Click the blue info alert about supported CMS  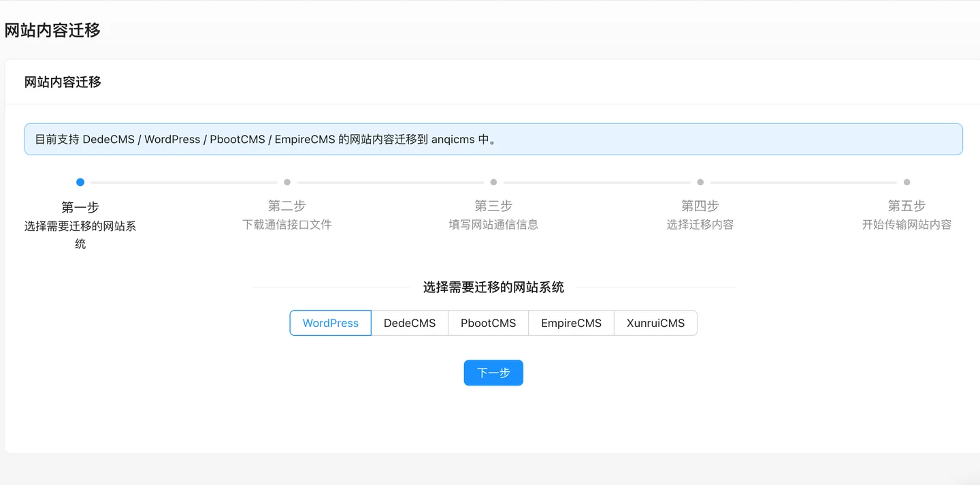(x=493, y=139)
